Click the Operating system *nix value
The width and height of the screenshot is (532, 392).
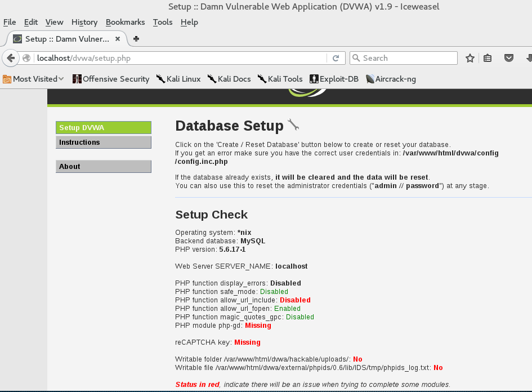244,233
